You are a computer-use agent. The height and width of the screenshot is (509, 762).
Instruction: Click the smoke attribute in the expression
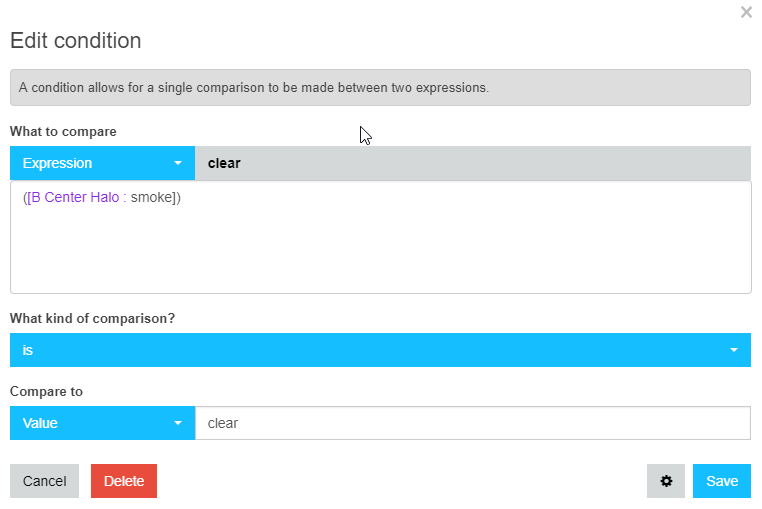(x=152, y=197)
